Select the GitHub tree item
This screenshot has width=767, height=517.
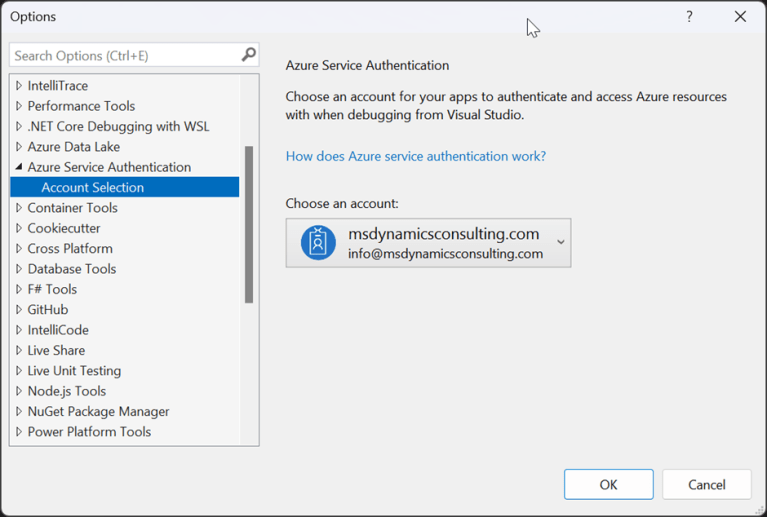click(x=47, y=310)
